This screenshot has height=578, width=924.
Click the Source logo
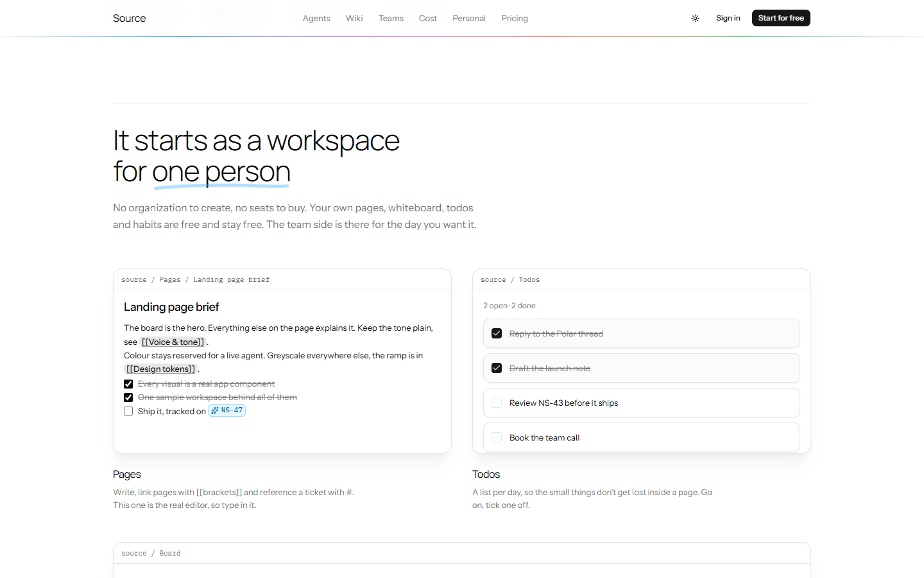coord(130,18)
